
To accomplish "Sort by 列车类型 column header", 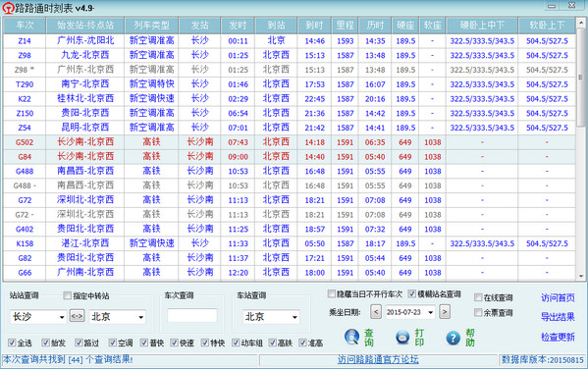I will (151, 26).
